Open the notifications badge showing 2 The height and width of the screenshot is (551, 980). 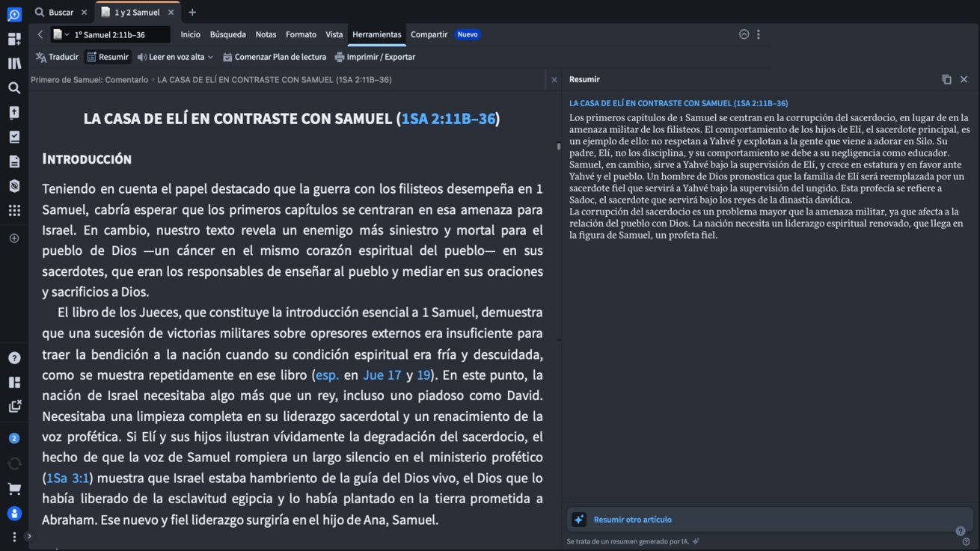[x=14, y=438]
